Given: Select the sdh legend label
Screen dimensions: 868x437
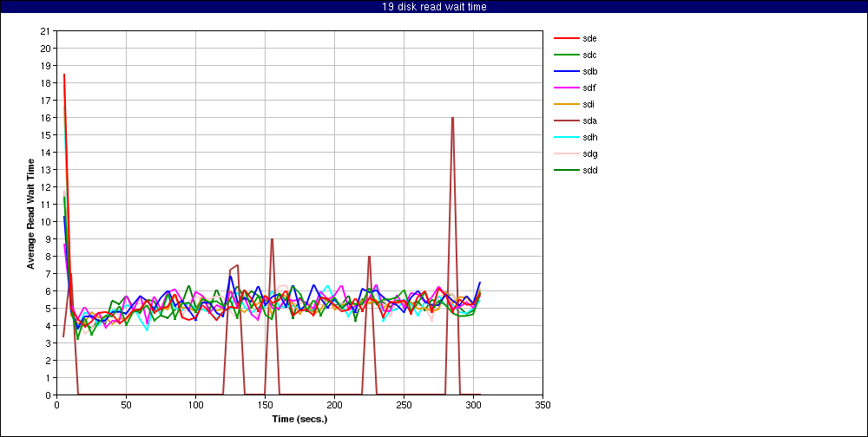Looking at the screenshot, I should (589, 137).
